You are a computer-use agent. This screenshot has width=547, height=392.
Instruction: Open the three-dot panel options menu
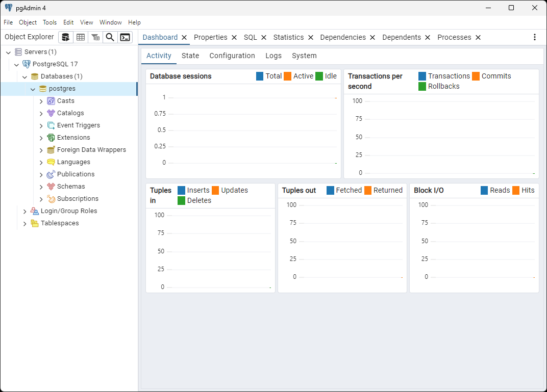pyautogui.click(x=534, y=37)
